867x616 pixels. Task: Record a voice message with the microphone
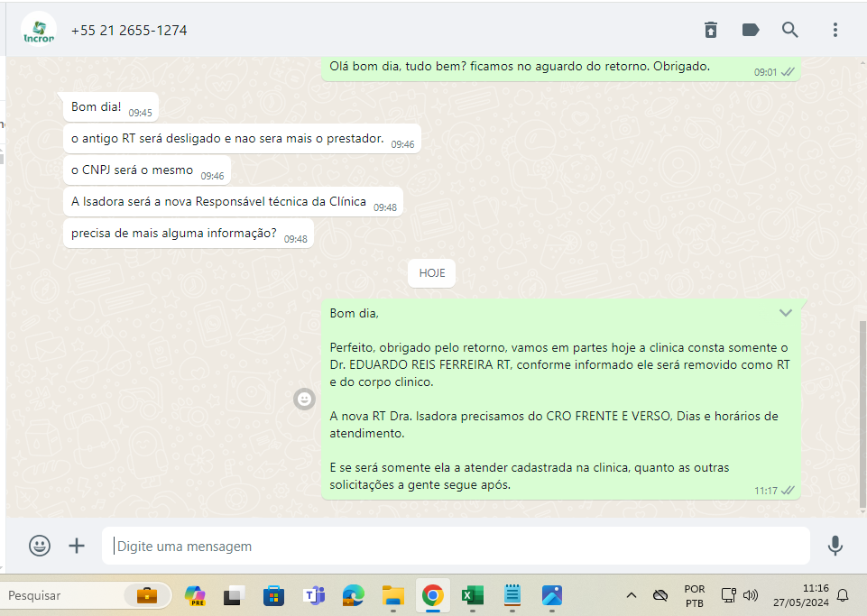click(835, 546)
